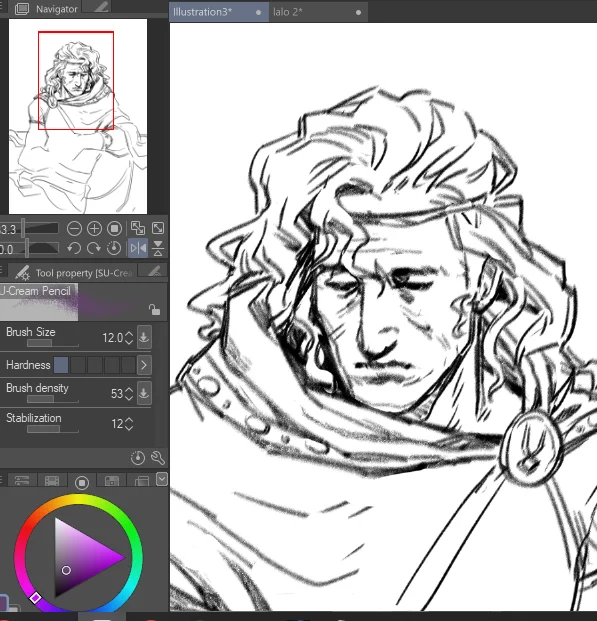
Task: Click the 100% zoom icon in Navigator
Action: point(114,229)
